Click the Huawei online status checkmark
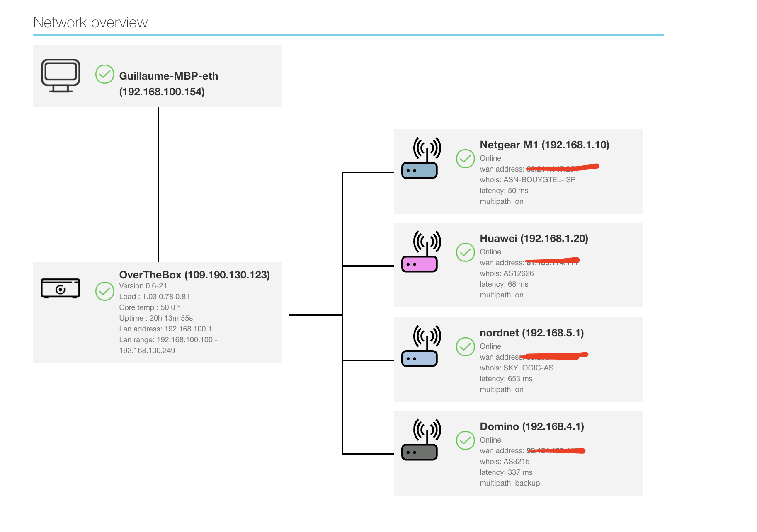The width and height of the screenshot is (757, 532). click(466, 252)
